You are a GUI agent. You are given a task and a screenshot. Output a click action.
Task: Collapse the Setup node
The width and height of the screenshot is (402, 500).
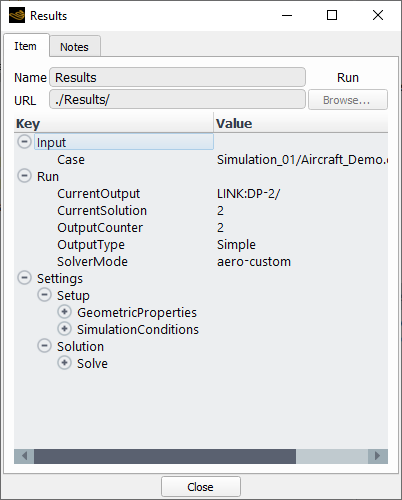click(44, 295)
